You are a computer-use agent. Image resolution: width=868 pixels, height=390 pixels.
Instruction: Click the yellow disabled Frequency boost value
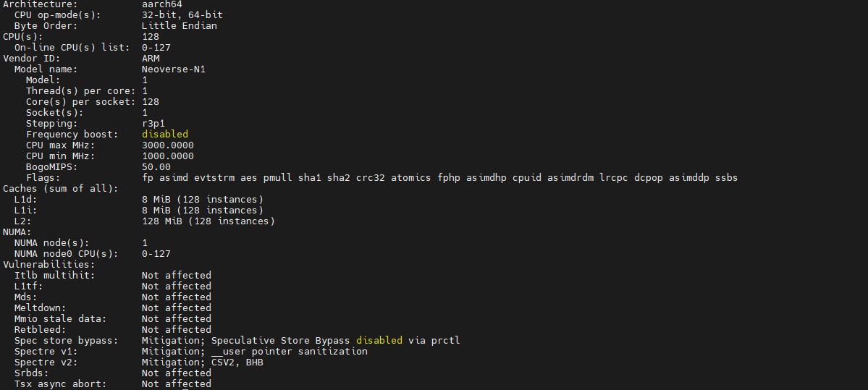[164, 135]
